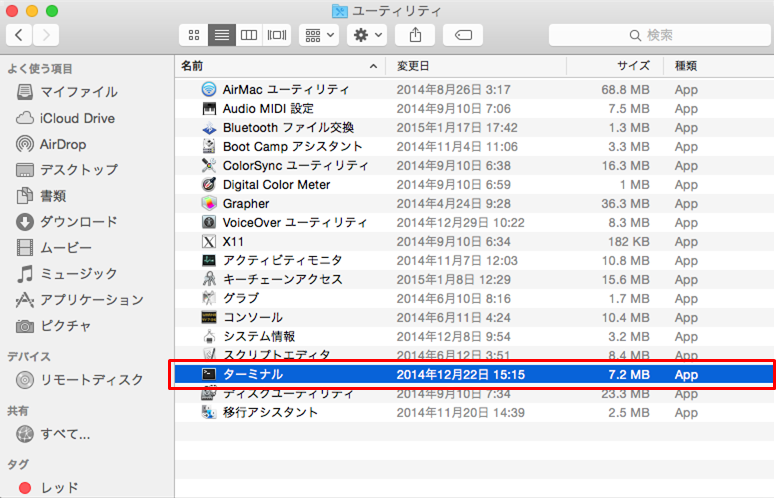The height and width of the screenshot is (498, 776).
Task: Sort by the 種類 column header
Action: (719, 66)
